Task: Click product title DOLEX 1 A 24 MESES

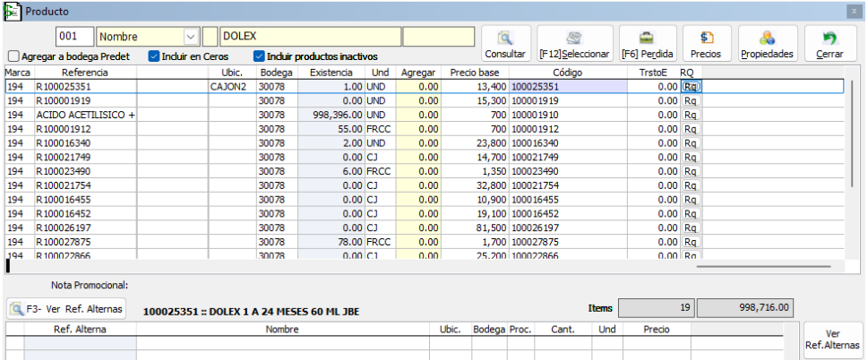Action: click(x=252, y=312)
